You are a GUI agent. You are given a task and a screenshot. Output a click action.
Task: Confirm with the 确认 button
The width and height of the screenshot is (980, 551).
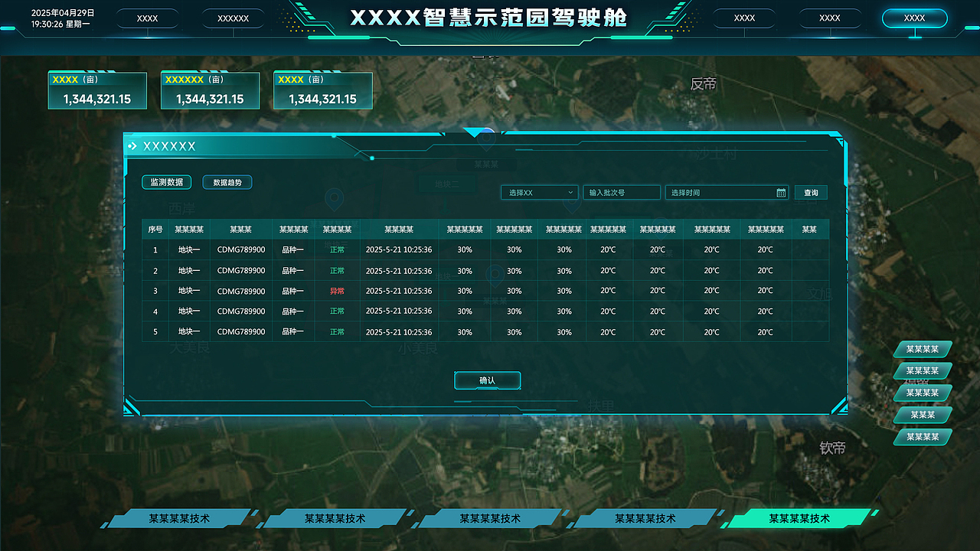488,380
